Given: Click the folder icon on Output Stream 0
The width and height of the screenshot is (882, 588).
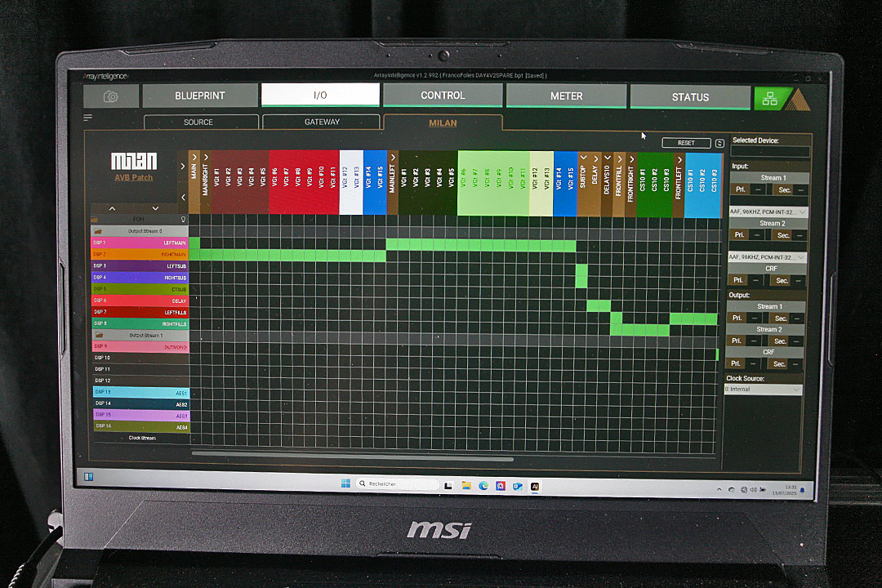Looking at the screenshot, I should pyautogui.click(x=98, y=230).
